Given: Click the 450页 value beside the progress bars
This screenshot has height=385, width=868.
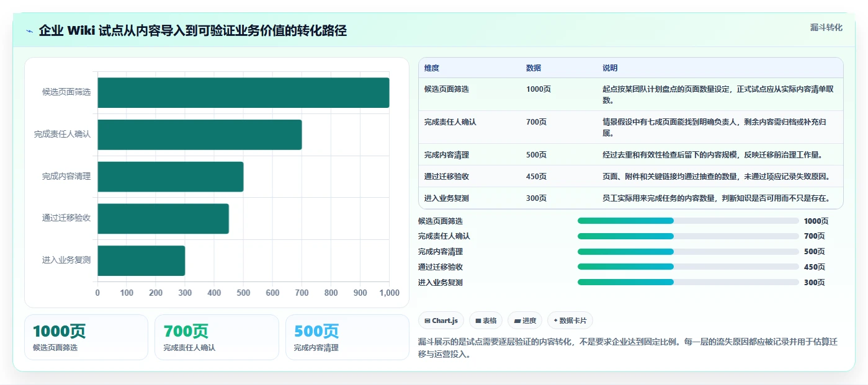Looking at the screenshot, I should [x=814, y=267].
